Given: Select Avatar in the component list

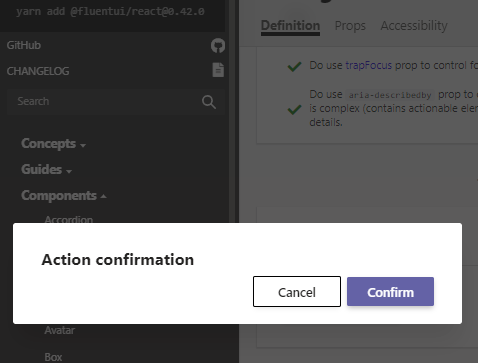Looking at the screenshot, I should (x=60, y=330).
